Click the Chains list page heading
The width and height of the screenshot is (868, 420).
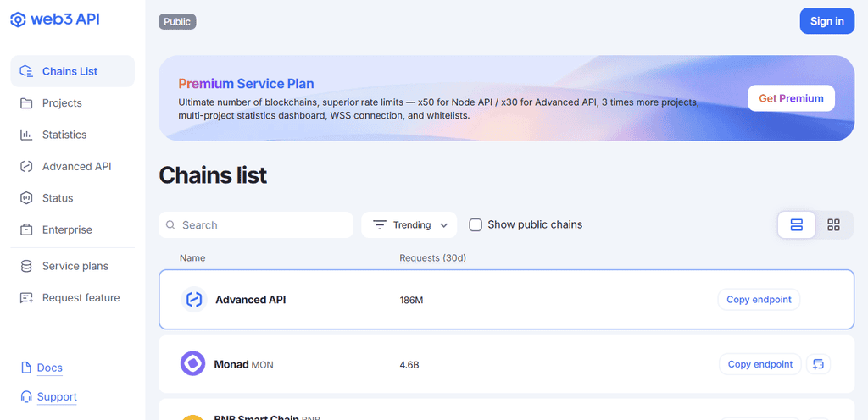[213, 175]
